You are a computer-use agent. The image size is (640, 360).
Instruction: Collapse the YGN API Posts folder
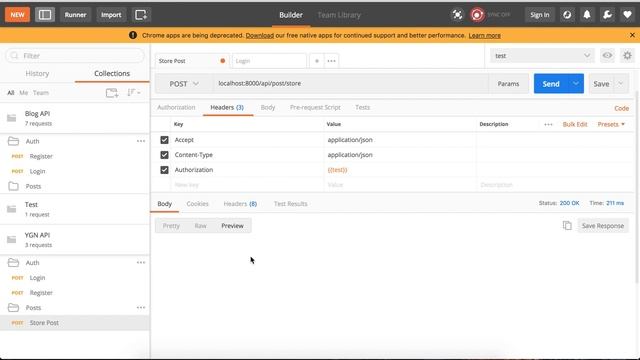click(x=13, y=308)
